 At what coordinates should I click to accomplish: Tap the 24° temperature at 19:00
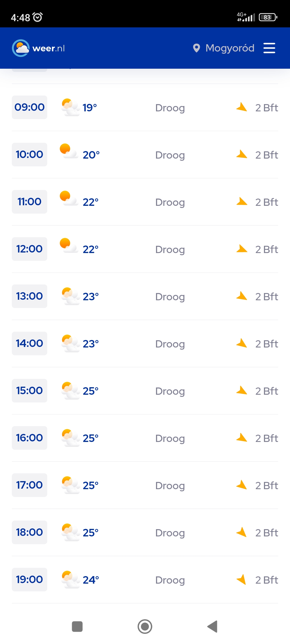(x=91, y=580)
